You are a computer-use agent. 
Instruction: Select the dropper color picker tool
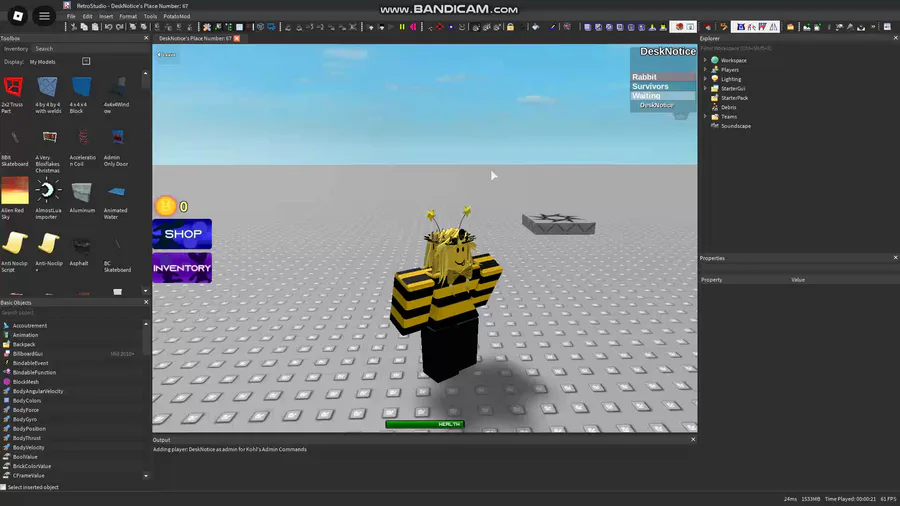click(x=553, y=27)
